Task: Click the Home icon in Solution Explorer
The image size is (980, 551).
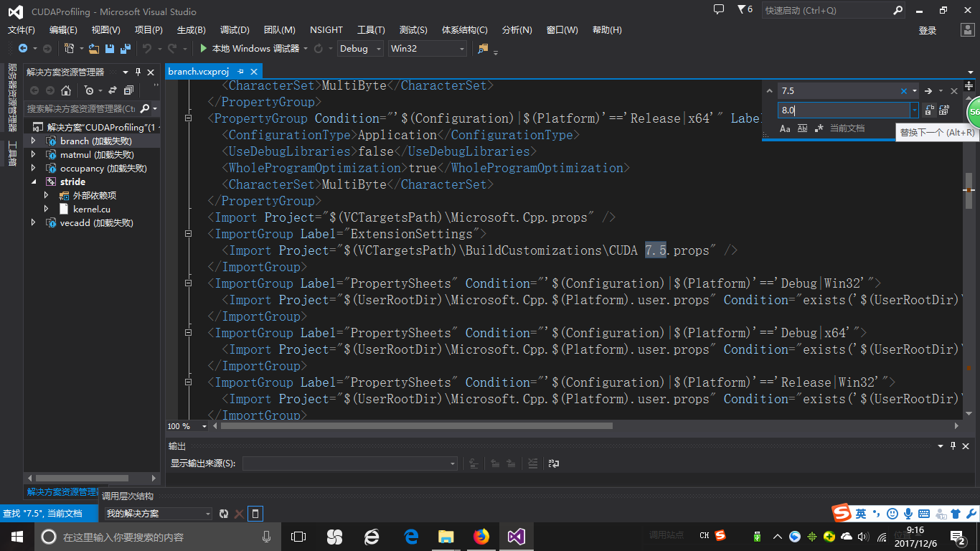Action: coord(66,90)
